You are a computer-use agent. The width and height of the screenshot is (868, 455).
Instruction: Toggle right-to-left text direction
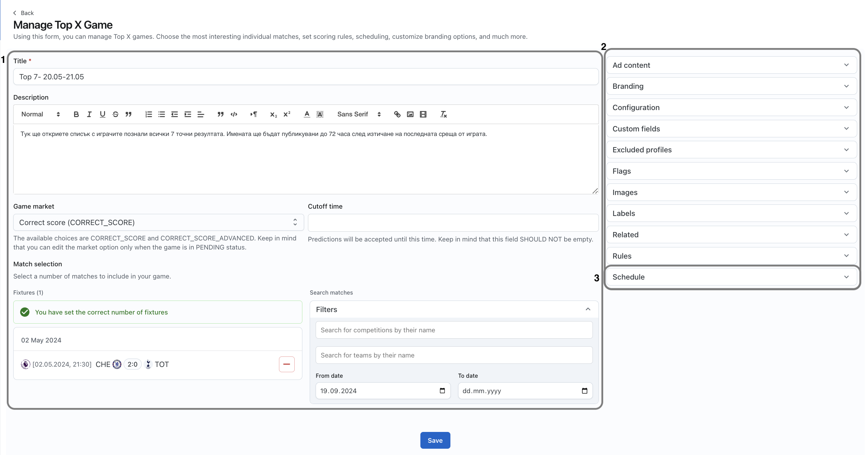tap(254, 114)
